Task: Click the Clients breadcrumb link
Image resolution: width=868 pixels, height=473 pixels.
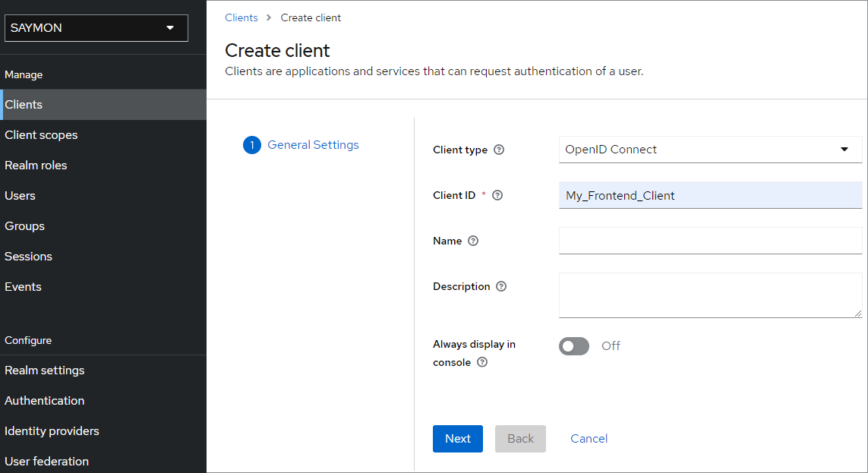Action: pyautogui.click(x=241, y=17)
